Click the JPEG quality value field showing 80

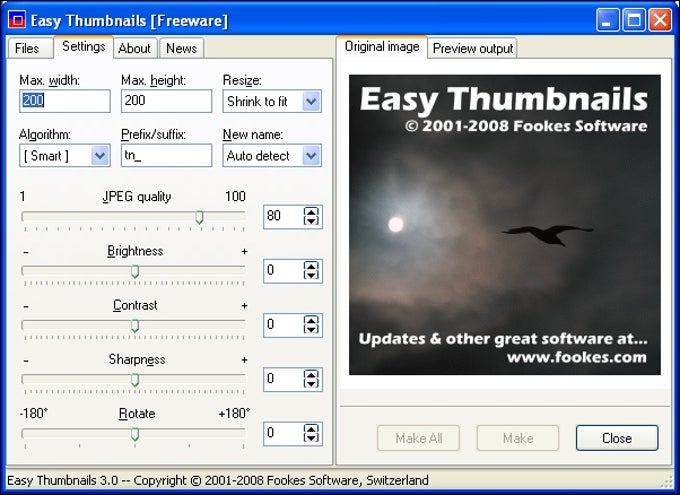coord(284,216)
